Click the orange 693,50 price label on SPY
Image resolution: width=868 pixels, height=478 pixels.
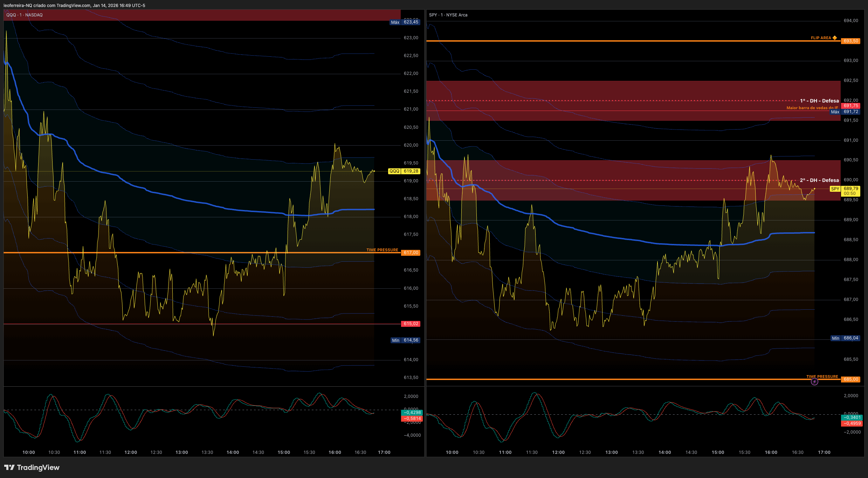pyautogui.click(x=850, y=41)
